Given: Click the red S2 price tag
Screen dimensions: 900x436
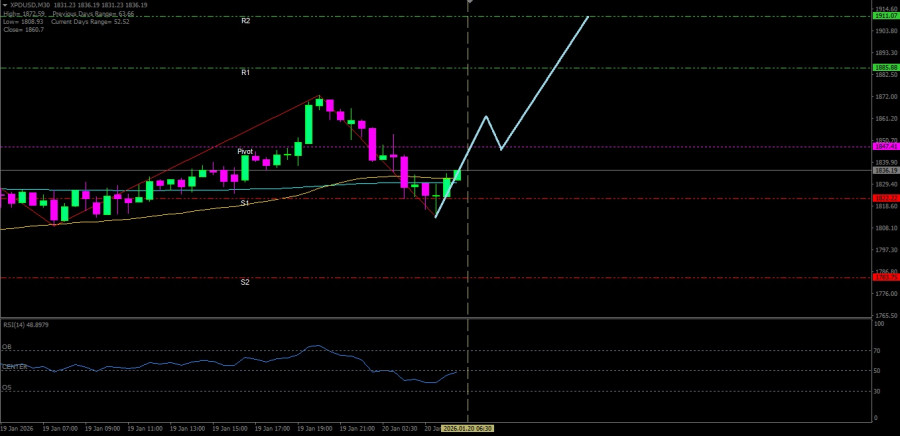Looking at the screenshot, I should coord(886,277).
